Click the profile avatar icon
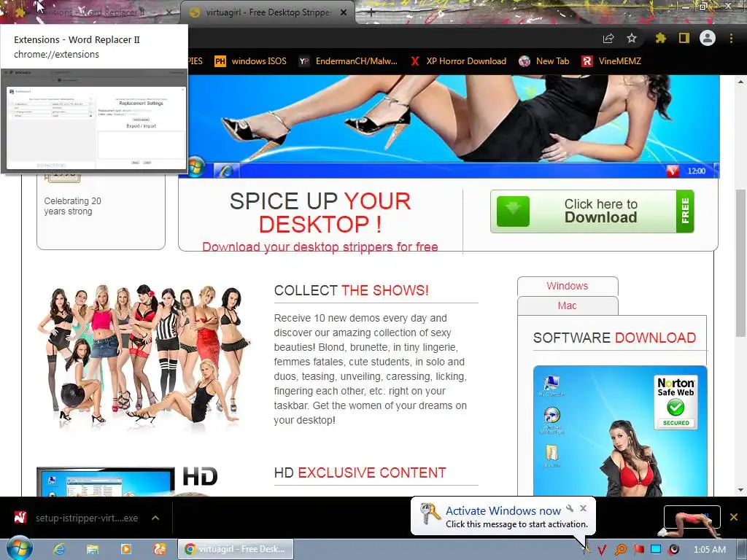 point(708,38)
